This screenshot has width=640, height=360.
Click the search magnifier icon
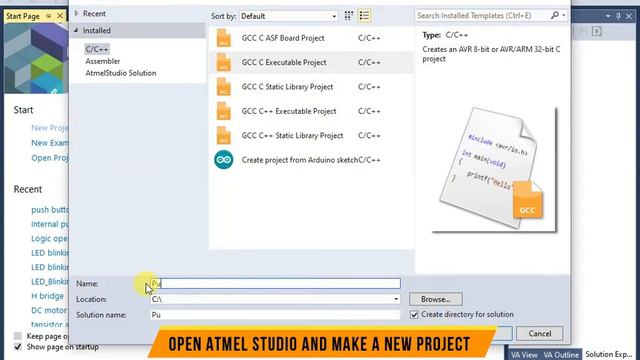pyautogui.click(x=554, y=16)
